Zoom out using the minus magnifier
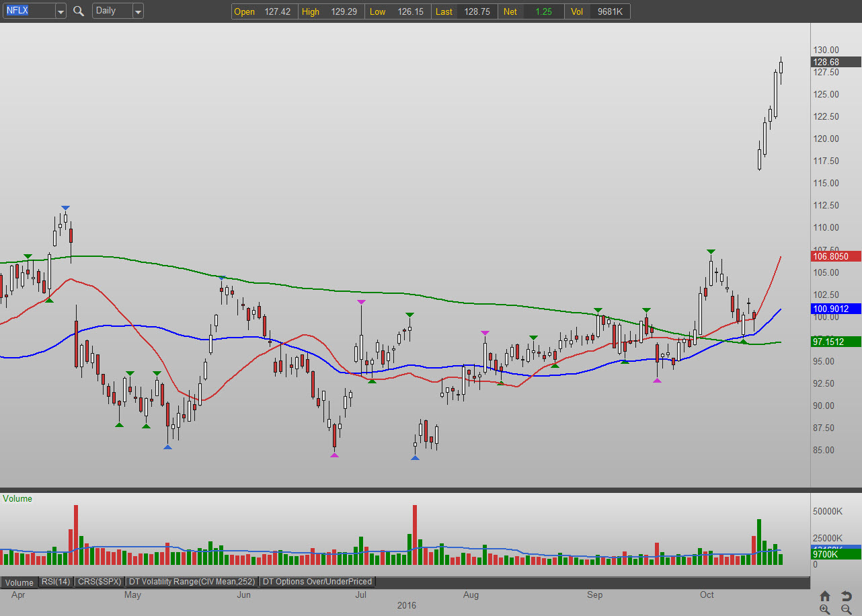This screenshot has height=616, width=862. (x=847, y=609)
